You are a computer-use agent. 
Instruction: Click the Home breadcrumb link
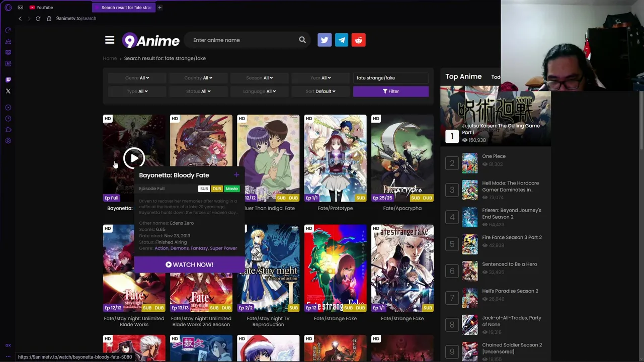(x=110, y=58)
